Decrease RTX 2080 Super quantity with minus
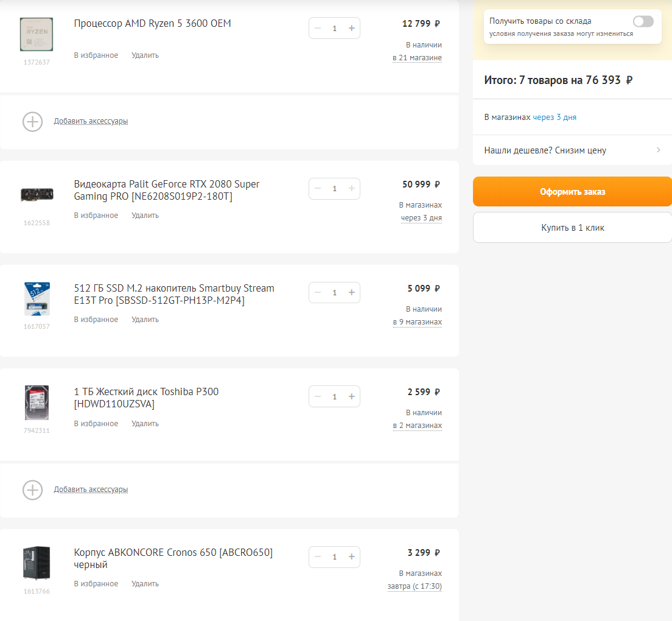Viewport: 672px width, 621px height. click(x=318, y=189)
